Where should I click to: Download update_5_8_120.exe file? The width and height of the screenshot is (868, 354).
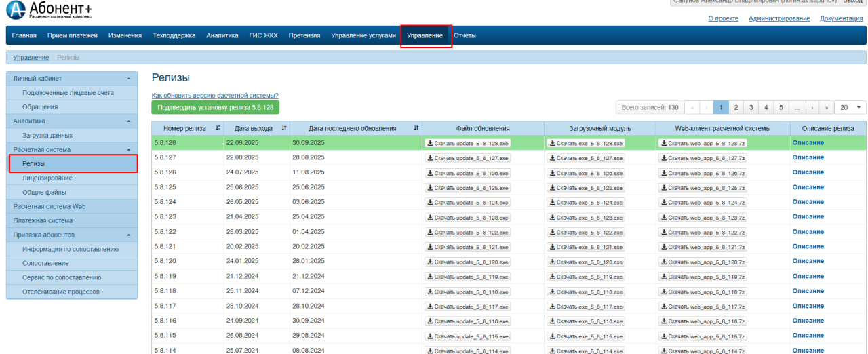coord(468,262)
